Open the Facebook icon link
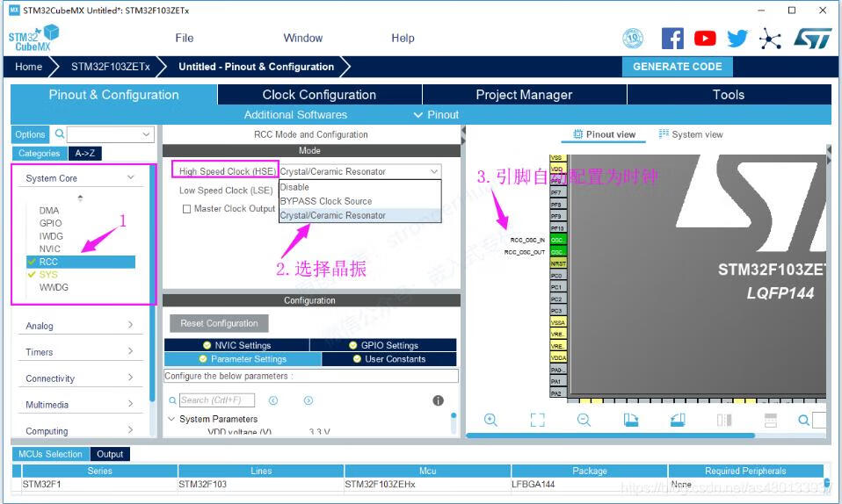Image resolution: width=842 pixels, height=504 pixels. (672, 38)
